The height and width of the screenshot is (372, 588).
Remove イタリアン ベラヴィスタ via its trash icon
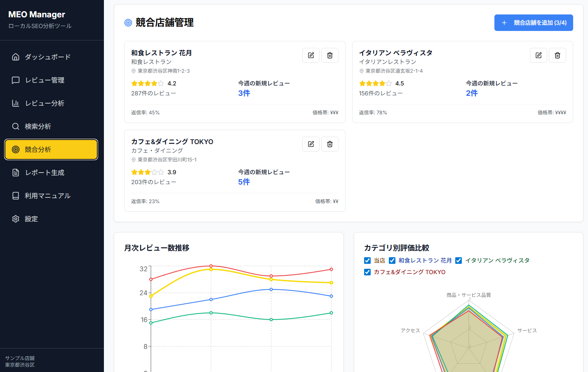pos(557,55)
